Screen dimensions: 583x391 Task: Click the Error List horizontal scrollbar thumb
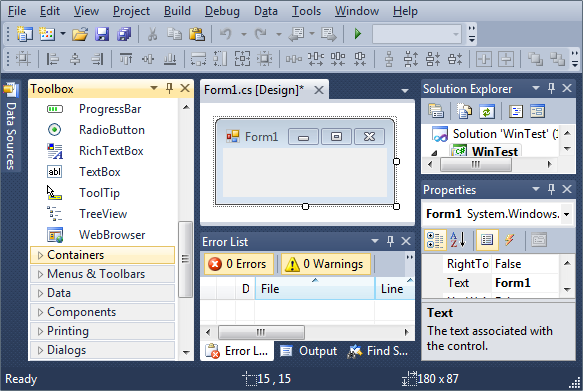[261, 332]
